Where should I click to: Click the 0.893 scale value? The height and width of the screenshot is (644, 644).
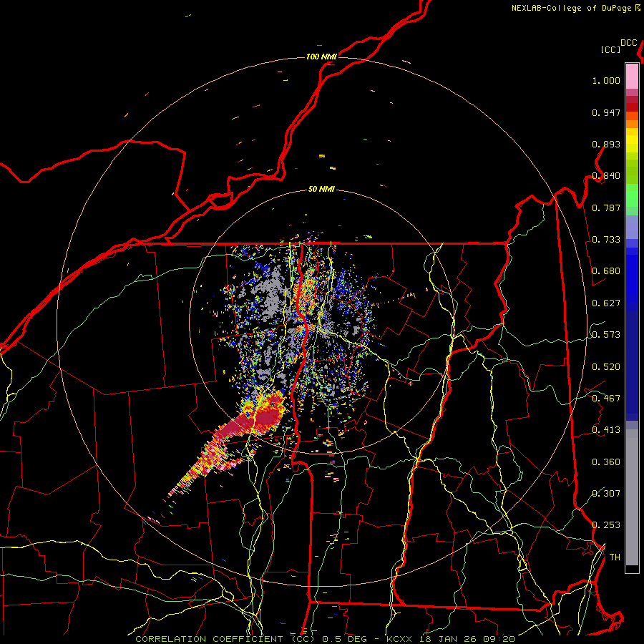(x=606, y=144)
